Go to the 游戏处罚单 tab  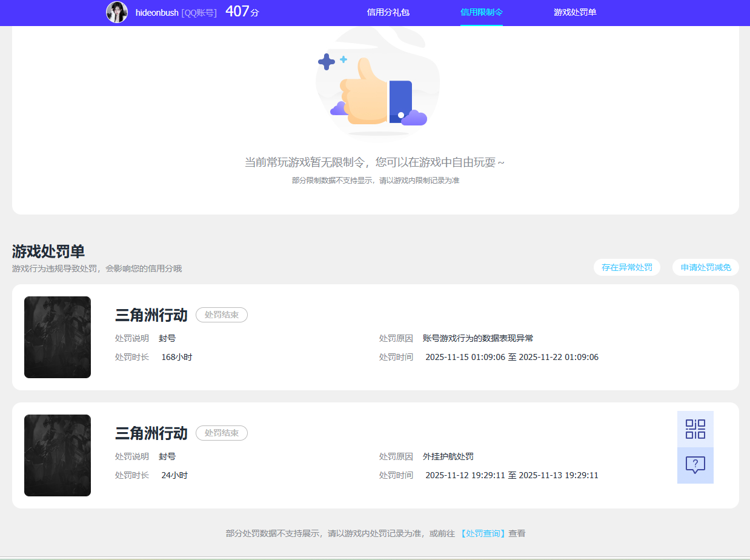pyautogui.click(x=575, y=12)
